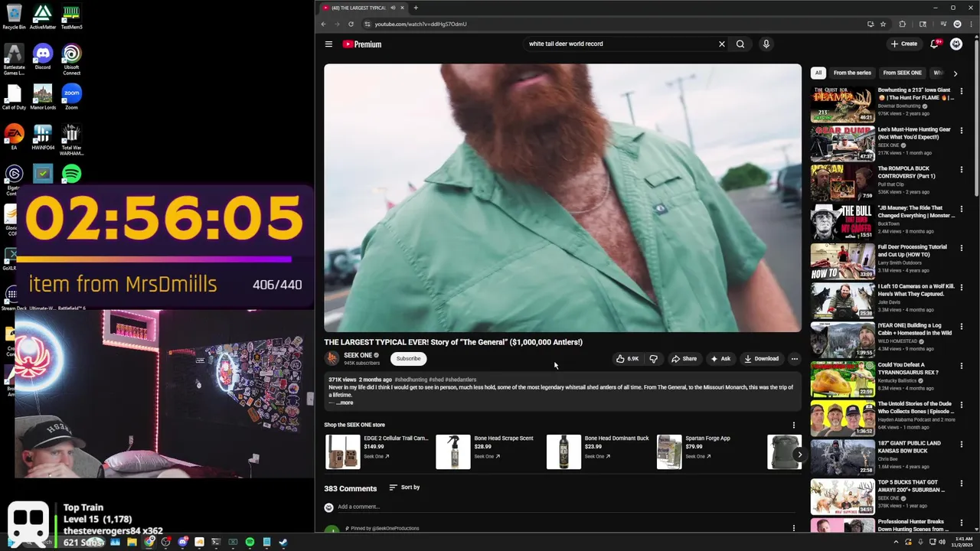This screenshot has width=980, height=551.
Task: Select the From the series chip
Action: [852, 73]
